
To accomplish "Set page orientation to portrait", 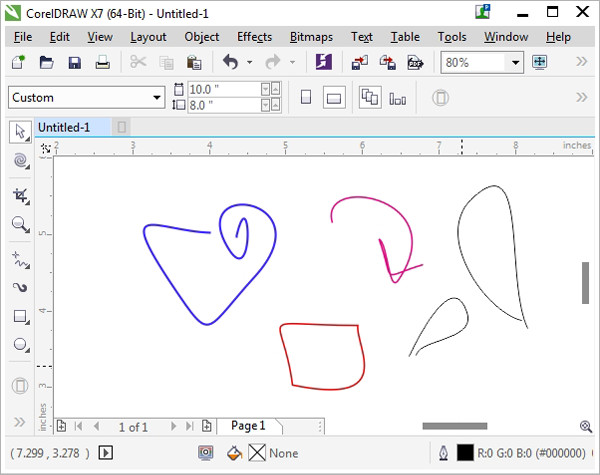I will click(x=306, y=97).
